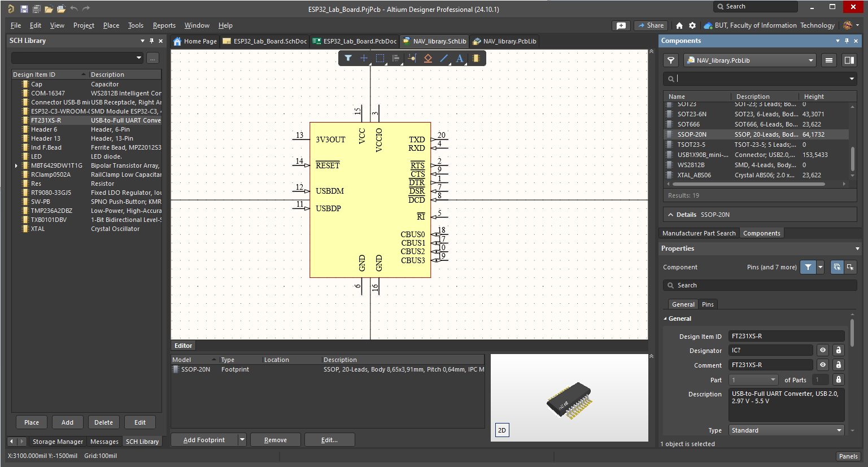868x467 pixels.
Task: Click the Place button in SCH Library
Action: pyautogui.click(x=32, y=422)
